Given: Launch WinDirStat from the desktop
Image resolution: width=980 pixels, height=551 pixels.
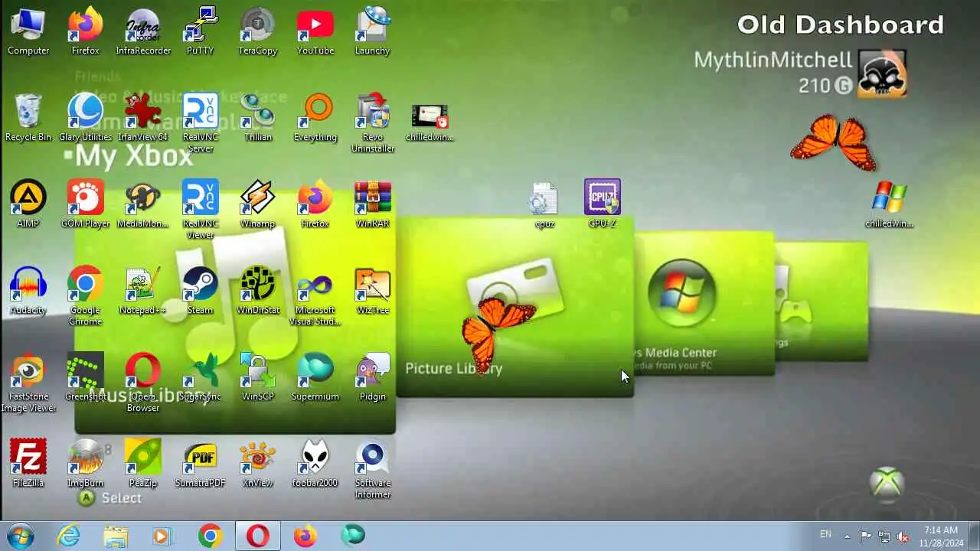Looking at the screenshot, I should pyautogui.click(x=257, y=291).
